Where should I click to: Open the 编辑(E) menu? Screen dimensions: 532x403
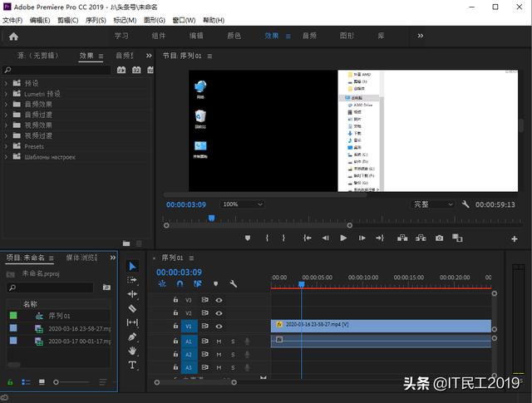tap(40, 20)
